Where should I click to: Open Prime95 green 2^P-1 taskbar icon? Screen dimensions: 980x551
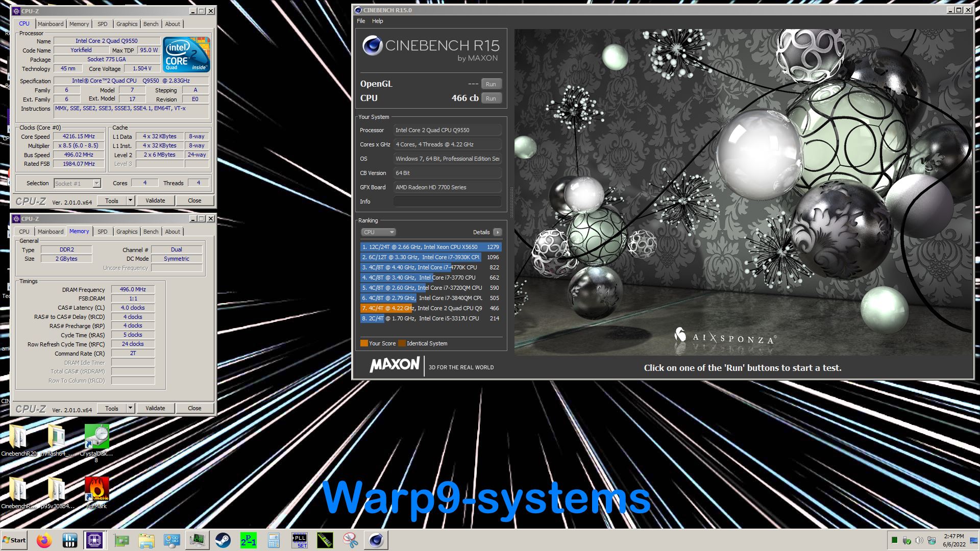point(248,540)
